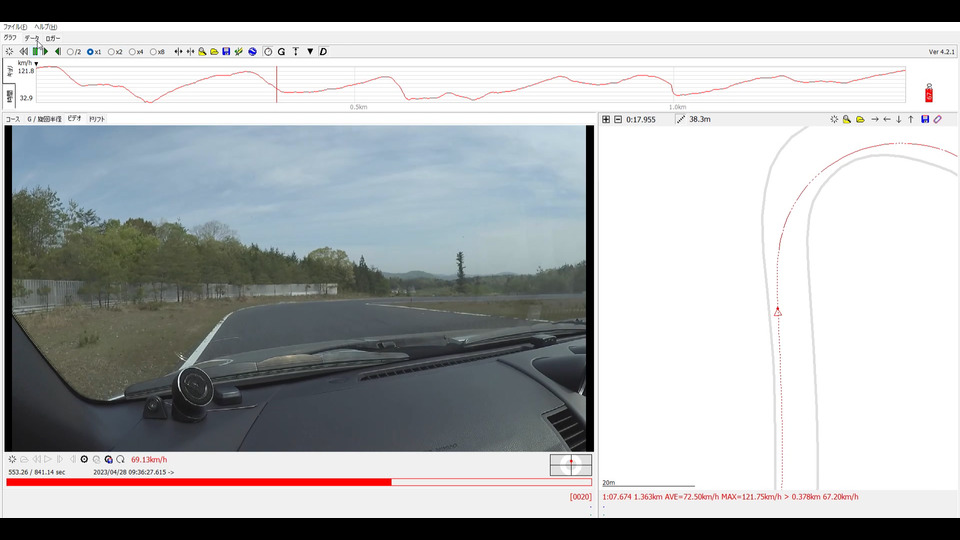Zoom out map with the minus box icon
This screenshot has height=540, width=960.
618,119
